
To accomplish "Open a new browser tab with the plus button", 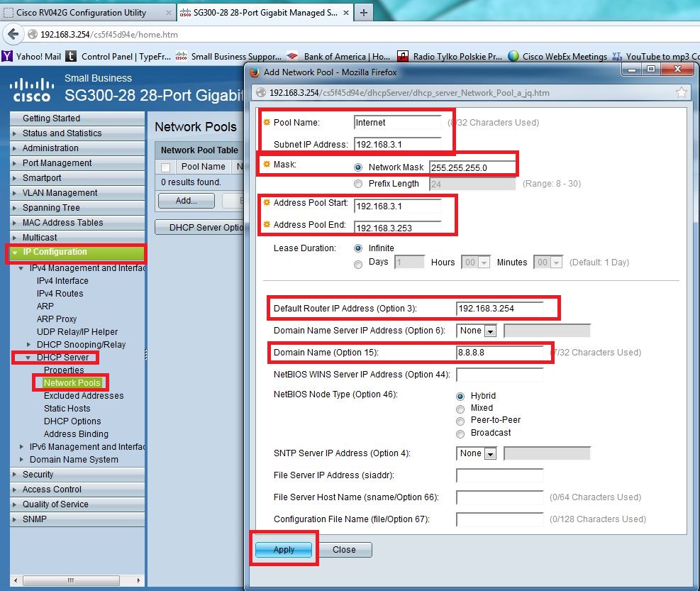I will click(x=364, y=13).
